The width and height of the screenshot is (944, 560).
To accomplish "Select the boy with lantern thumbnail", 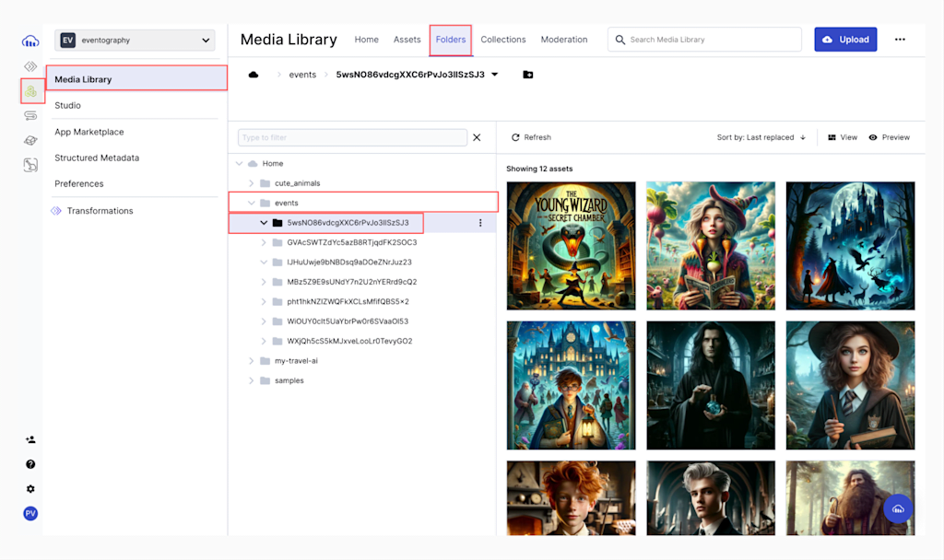I will pyautogui.click(x=571, y=385).
